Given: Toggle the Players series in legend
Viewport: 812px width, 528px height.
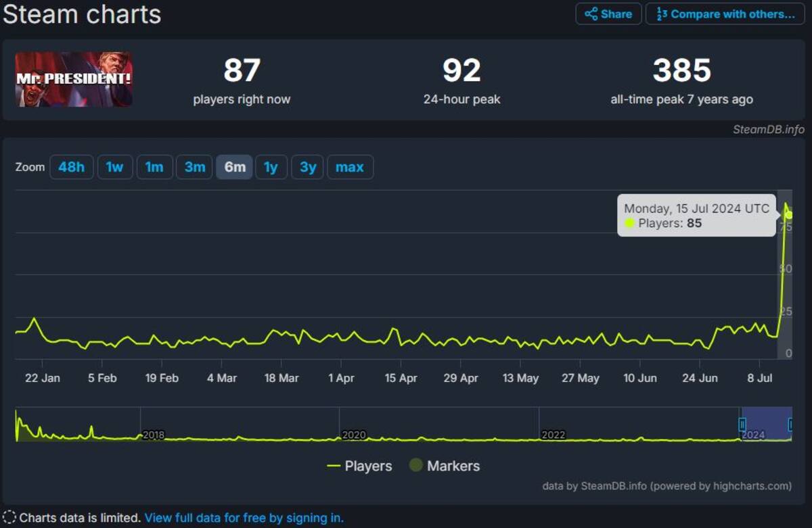Looking at the screenshot, I should point(359,466).
